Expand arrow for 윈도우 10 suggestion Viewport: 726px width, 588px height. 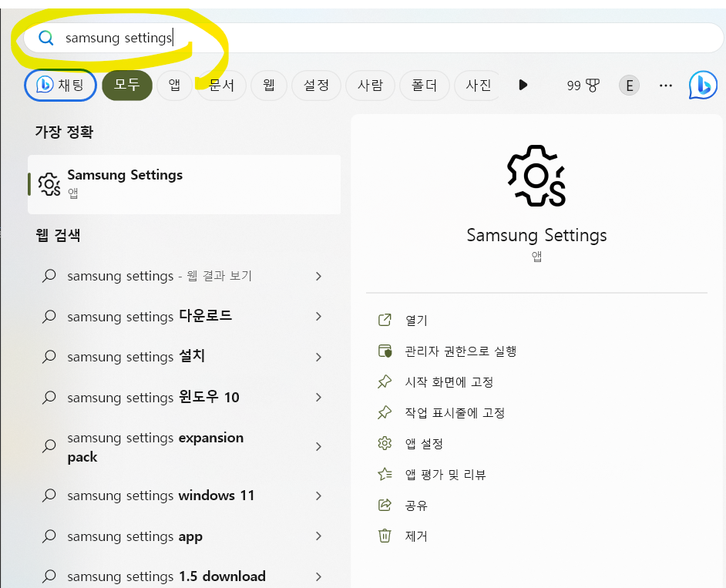pyautogui.click(x=318, y=397)
